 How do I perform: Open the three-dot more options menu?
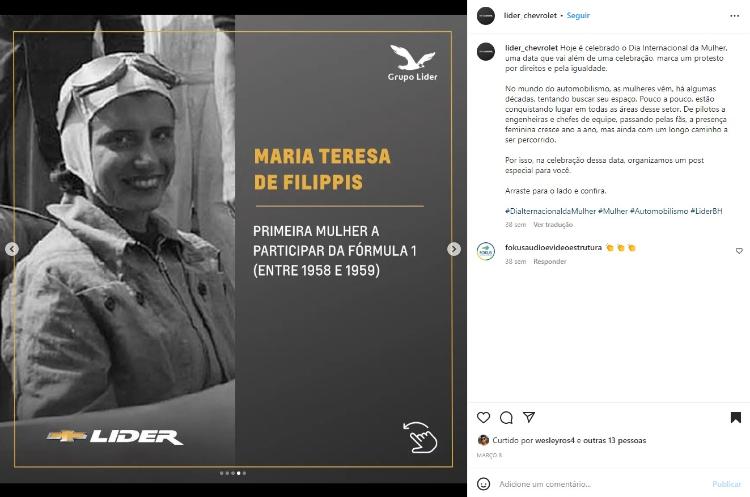(735, 16)
